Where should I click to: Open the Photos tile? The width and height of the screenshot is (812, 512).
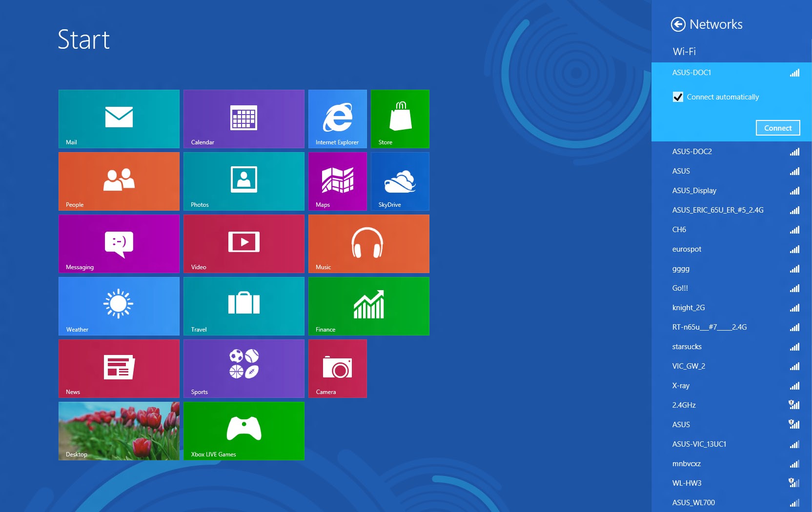(x=244, y=181)
